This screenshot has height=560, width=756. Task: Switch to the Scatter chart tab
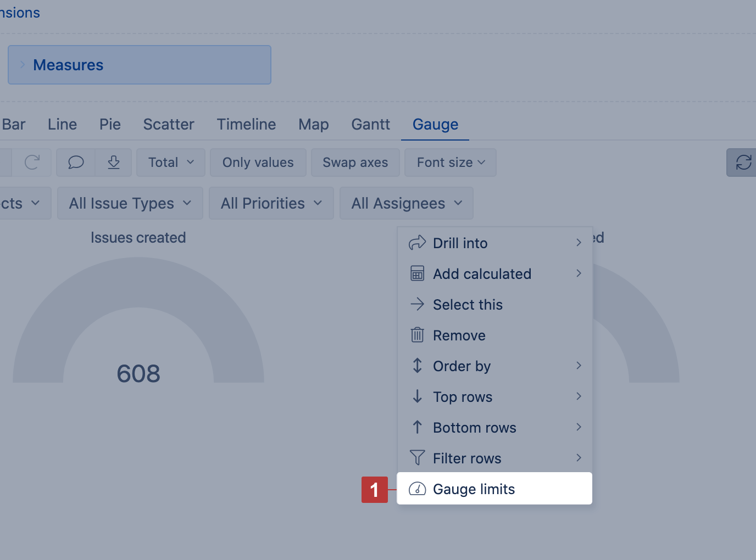tap(169, 125)
